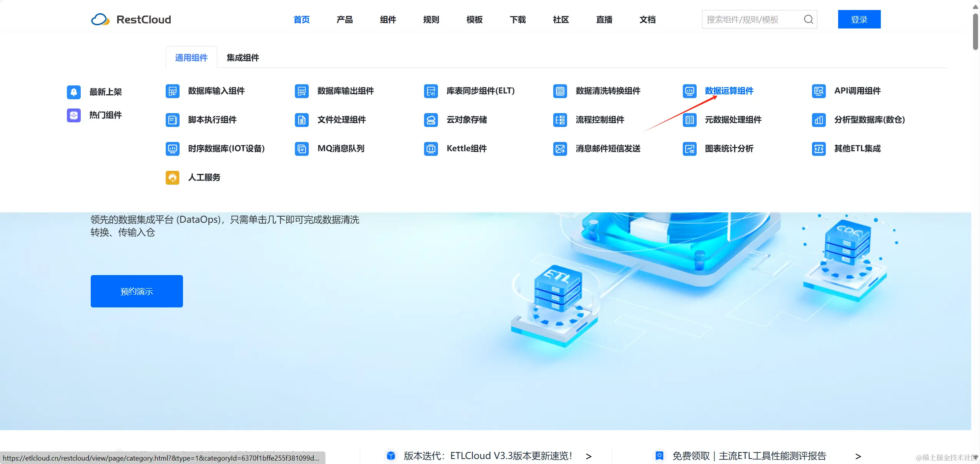
Task: Click the 消息邮件短信发送 envelope icon
Action: (x=560, y=149)
